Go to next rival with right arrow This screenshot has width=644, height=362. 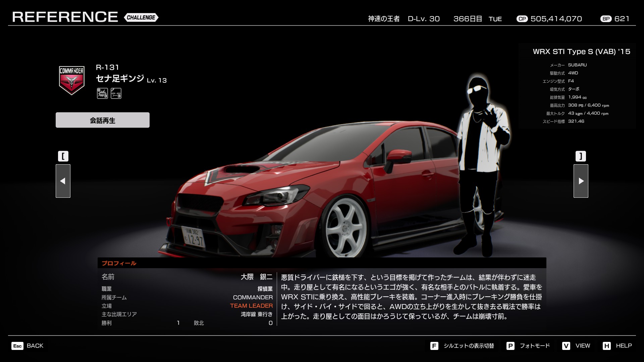pyautogui.click(x=581, y=181)
